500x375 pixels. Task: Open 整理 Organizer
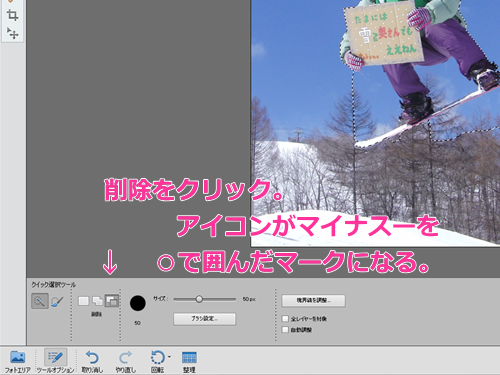tap(189, 361)
